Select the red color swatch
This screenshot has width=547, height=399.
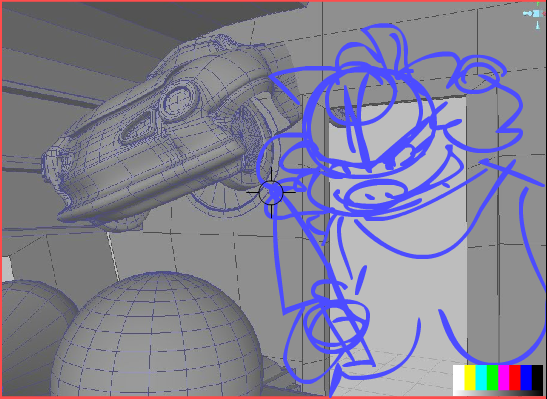pos(515,377)
